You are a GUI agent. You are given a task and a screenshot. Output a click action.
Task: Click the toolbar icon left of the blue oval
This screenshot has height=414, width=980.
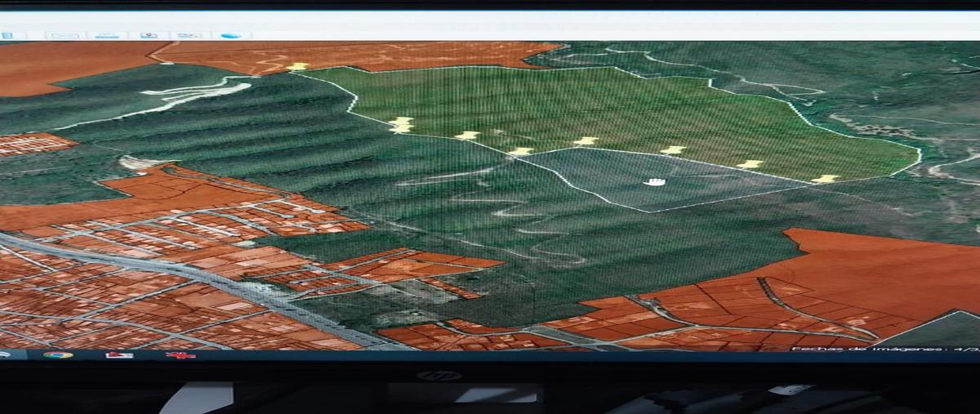click(x=189, y=36)
